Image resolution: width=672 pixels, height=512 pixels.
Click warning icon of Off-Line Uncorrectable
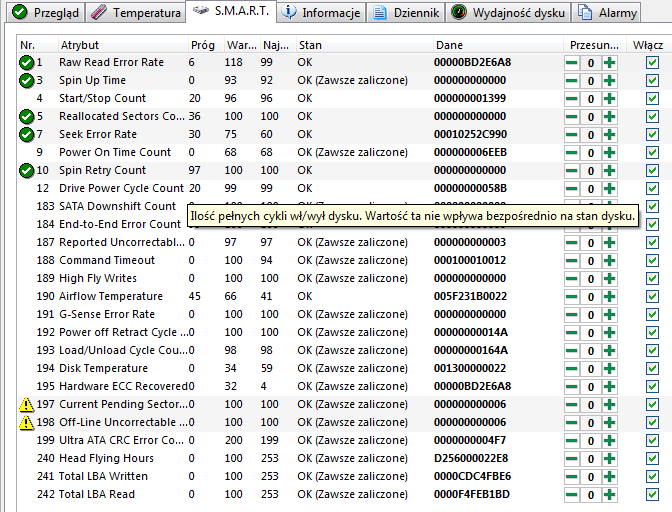27,422
